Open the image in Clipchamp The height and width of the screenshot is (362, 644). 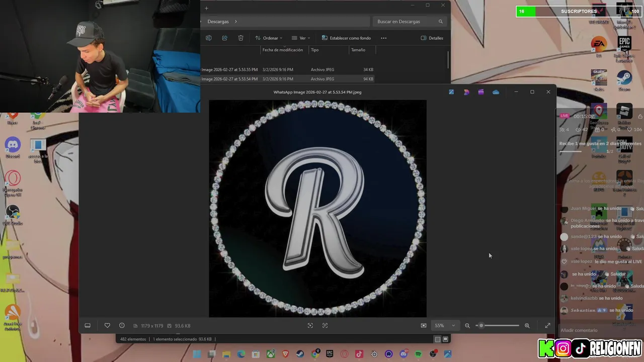point(481,92)
